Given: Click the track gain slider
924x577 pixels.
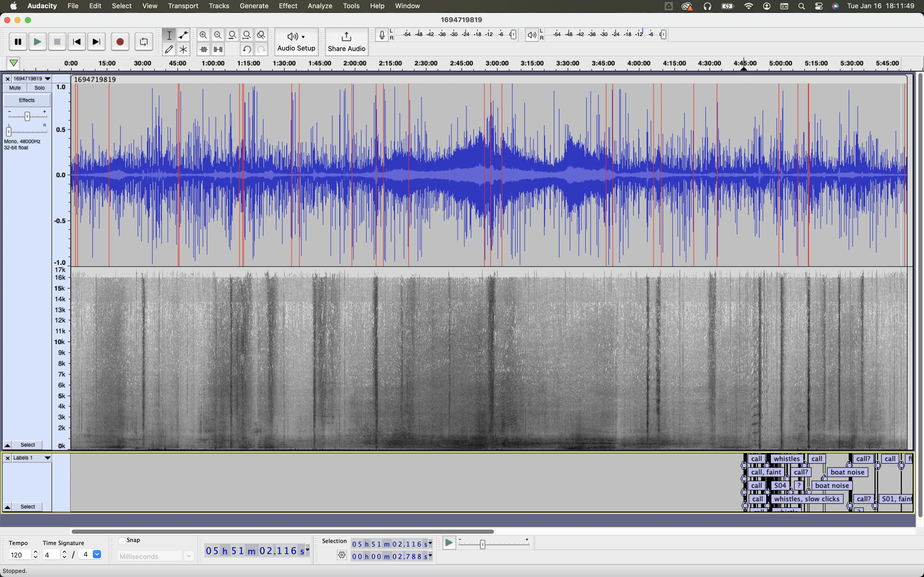Looking at the screenshot, I should point(27,116).
